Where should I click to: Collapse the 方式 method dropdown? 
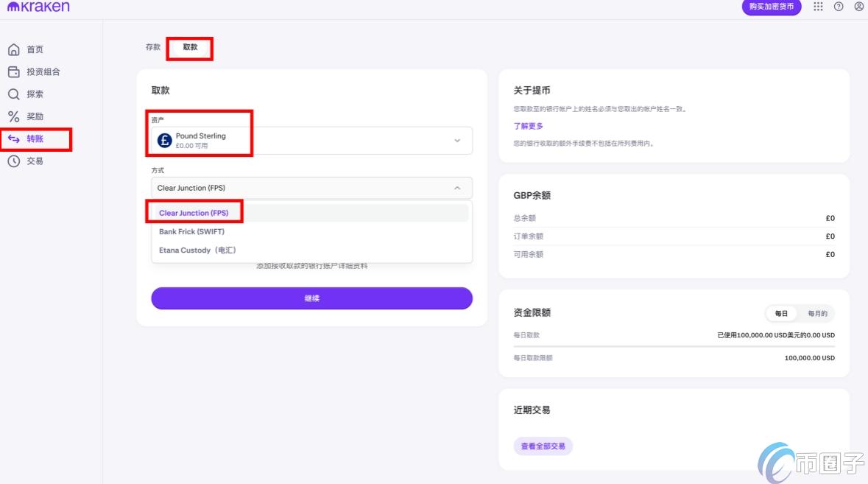pos(457,187)
